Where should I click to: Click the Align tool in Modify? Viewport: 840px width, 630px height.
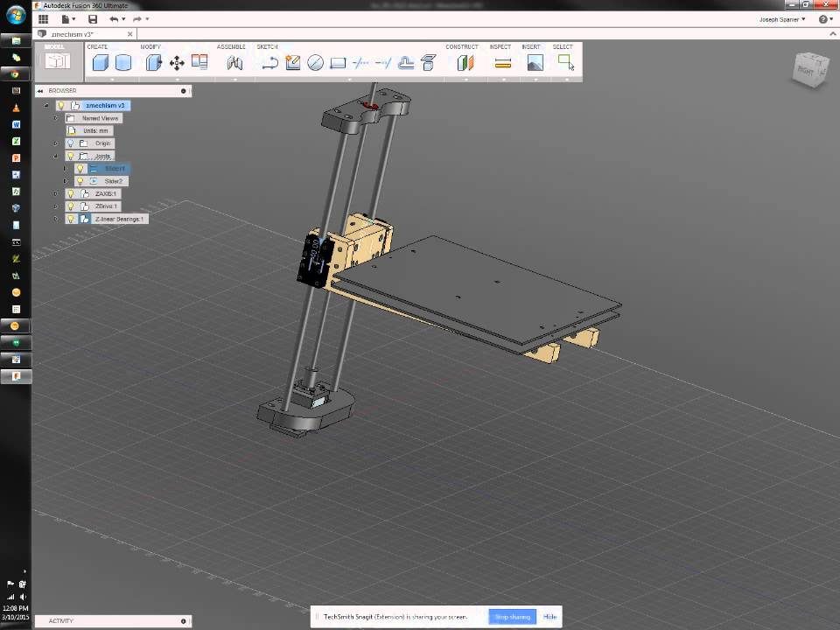[x=199, y=62]
